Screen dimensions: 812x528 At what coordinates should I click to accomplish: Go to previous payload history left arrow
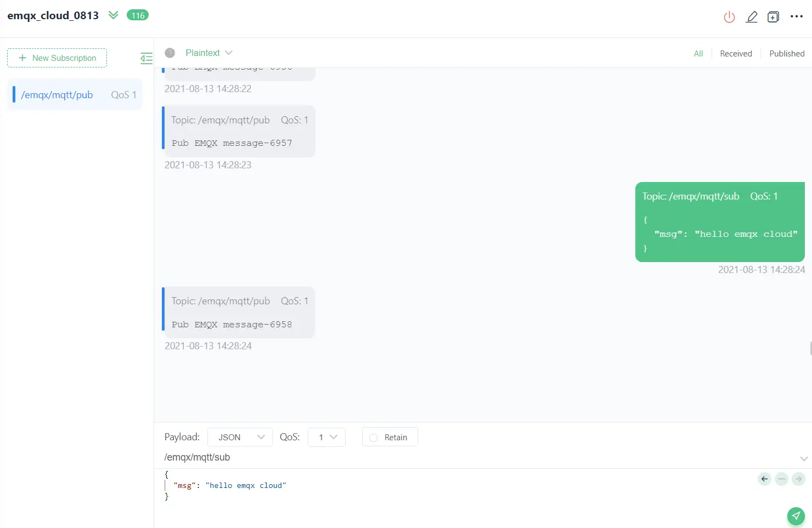point(764,479)
